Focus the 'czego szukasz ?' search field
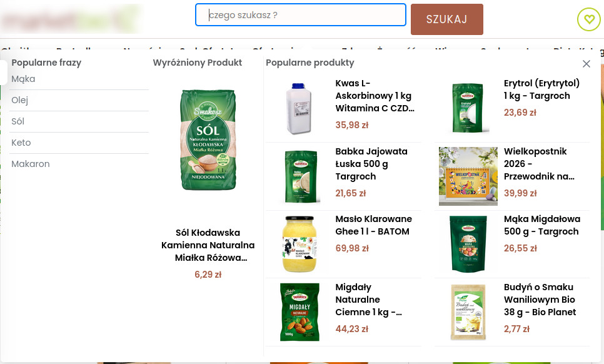 coord(301,15)
